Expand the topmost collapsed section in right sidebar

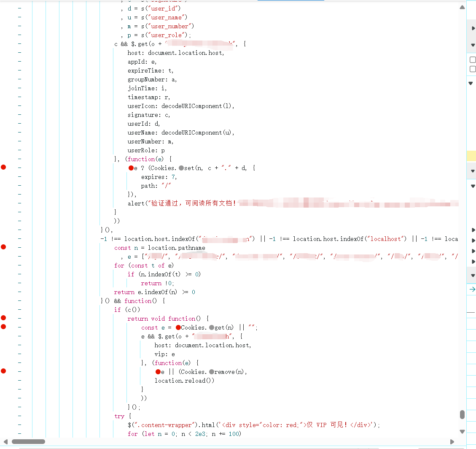(x=473, y=28)
